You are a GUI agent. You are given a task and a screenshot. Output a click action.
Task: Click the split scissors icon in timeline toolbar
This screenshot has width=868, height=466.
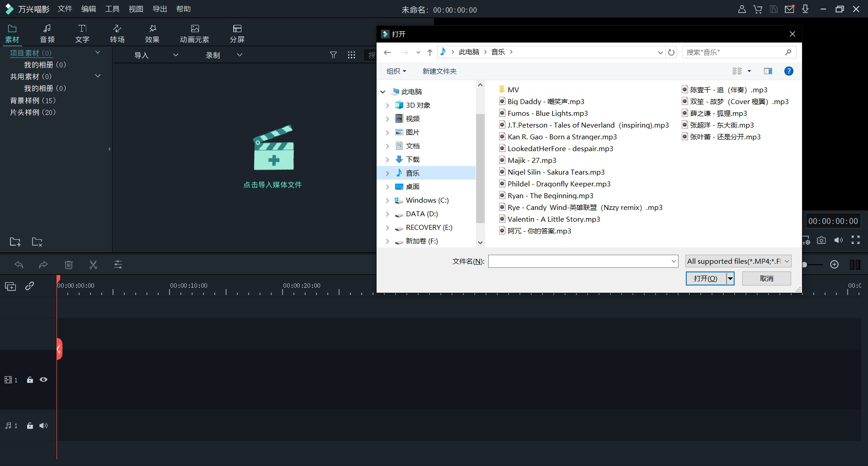point(93,265)
